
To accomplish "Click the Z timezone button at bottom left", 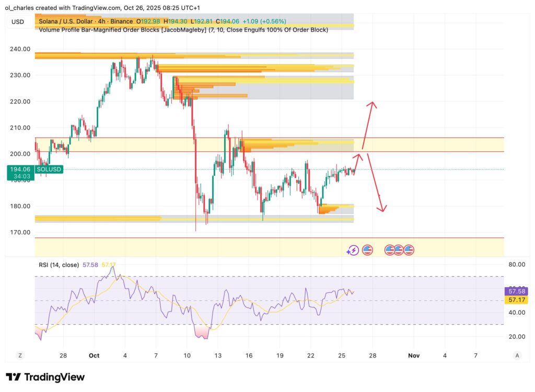I will point(20,355).
